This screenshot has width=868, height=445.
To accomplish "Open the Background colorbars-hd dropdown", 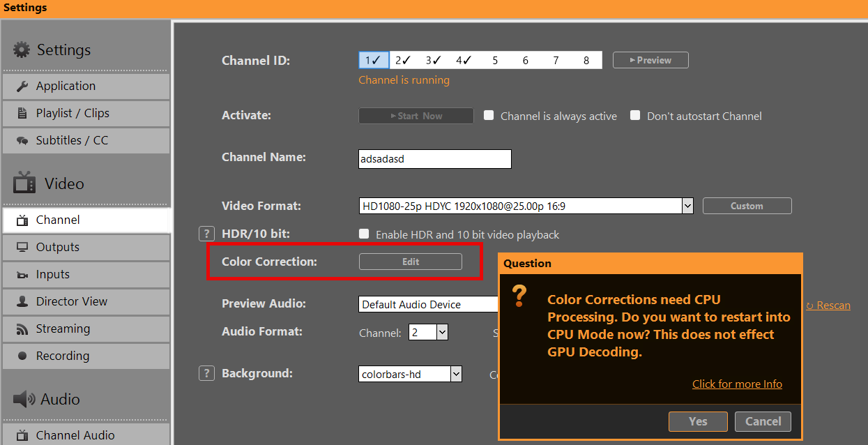I will 456,375.
